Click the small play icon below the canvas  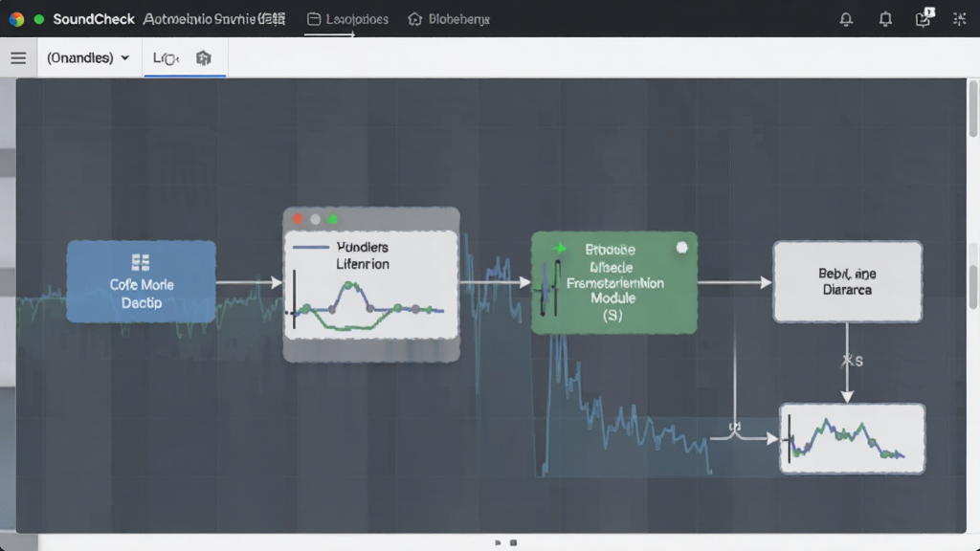(498, 543)
